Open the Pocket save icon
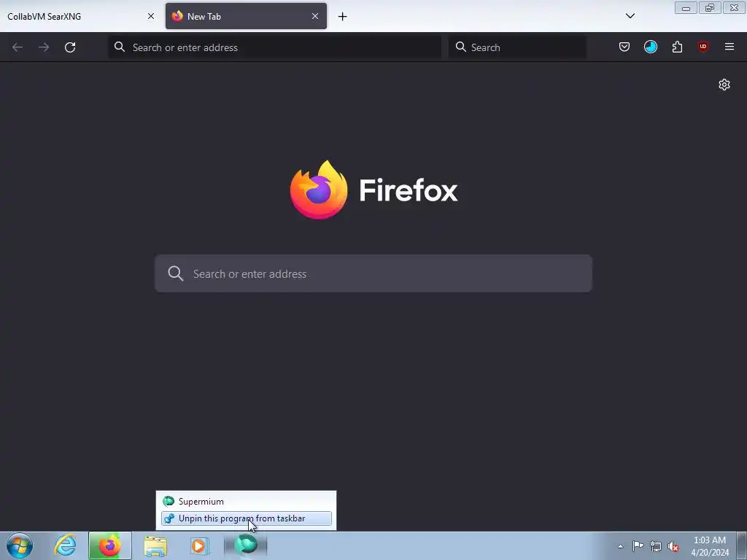The width and height of the screenshot is (747, 560). pos(624,47)
